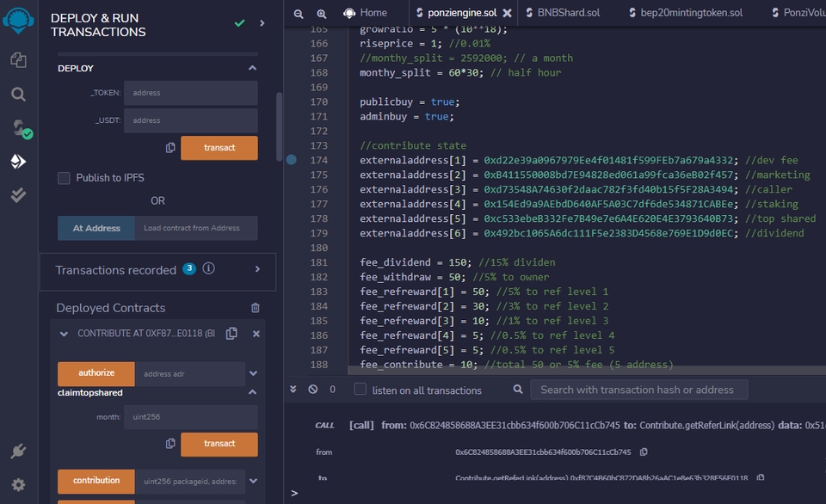Open the Search in files sidebar icon

tap(18, 95)
